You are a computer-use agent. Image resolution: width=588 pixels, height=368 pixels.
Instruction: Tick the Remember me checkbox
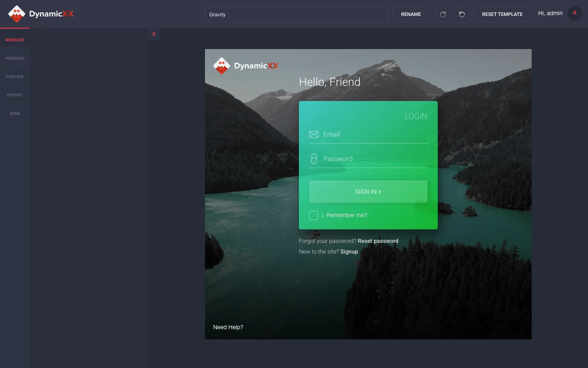pos(314,215)
